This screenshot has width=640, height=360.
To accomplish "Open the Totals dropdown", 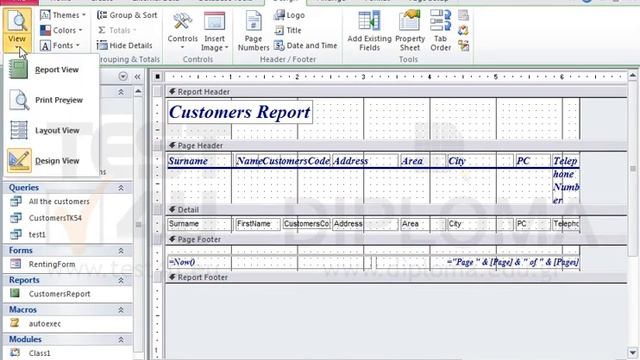I will 117,30.
